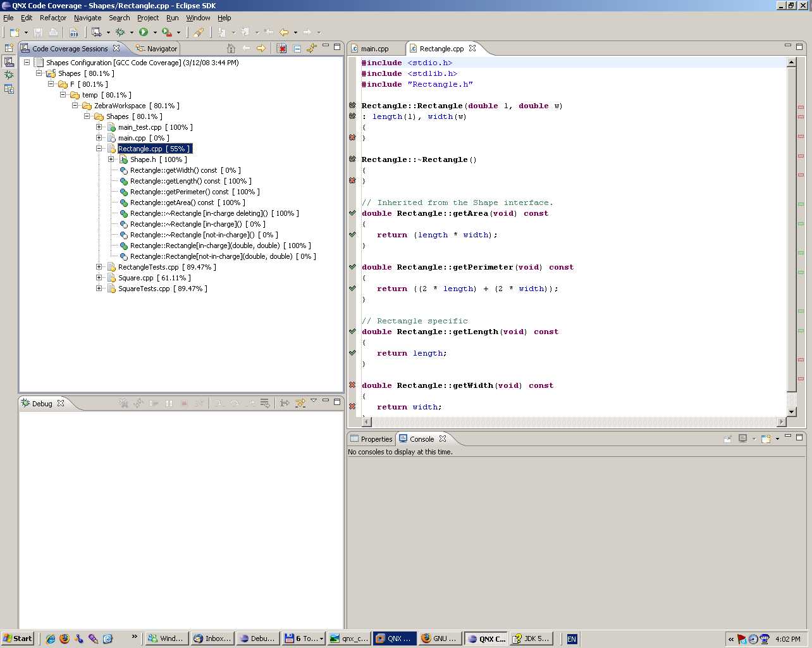Expand the main_test.cpp tree node
812x648 pixels.
99,127
